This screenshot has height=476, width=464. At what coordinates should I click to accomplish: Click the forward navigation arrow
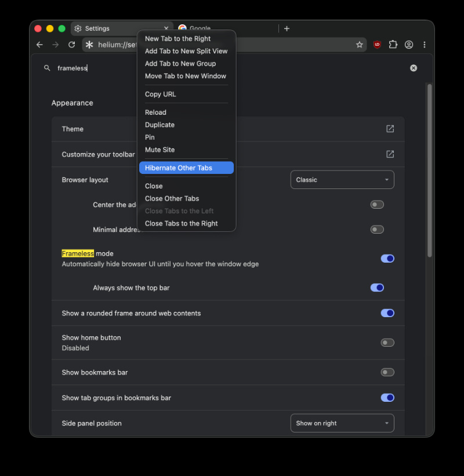coord(56,45)
